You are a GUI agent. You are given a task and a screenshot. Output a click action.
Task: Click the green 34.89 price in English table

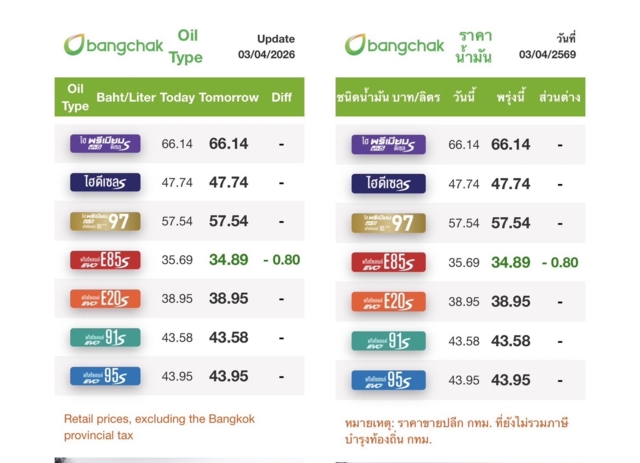(x=229, y=261)
